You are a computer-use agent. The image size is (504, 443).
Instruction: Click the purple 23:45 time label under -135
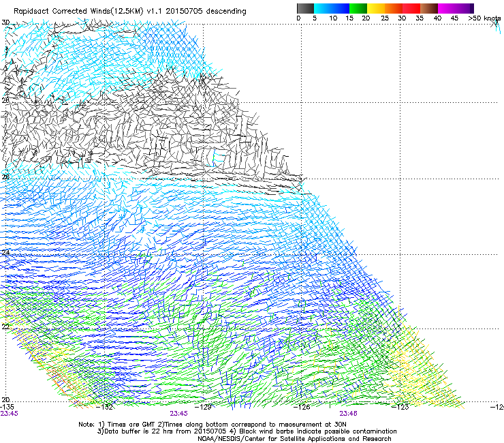coord(9,414)
